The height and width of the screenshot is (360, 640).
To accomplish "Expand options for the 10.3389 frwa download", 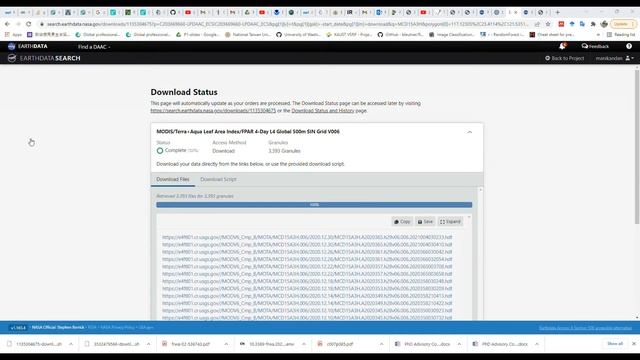I will coord(304,344).
